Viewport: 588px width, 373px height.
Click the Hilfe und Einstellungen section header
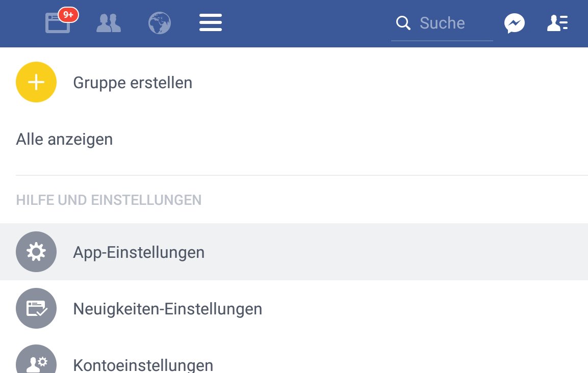tap(109, 200)
